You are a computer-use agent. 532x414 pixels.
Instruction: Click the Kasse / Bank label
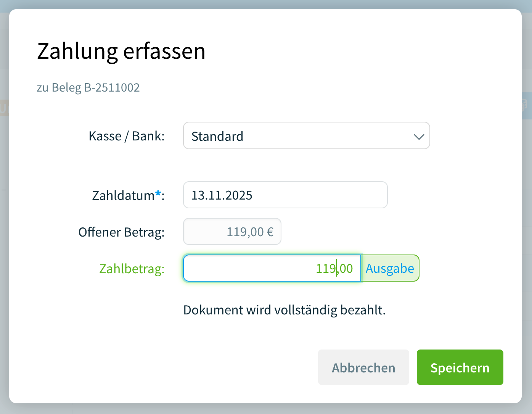127,136
